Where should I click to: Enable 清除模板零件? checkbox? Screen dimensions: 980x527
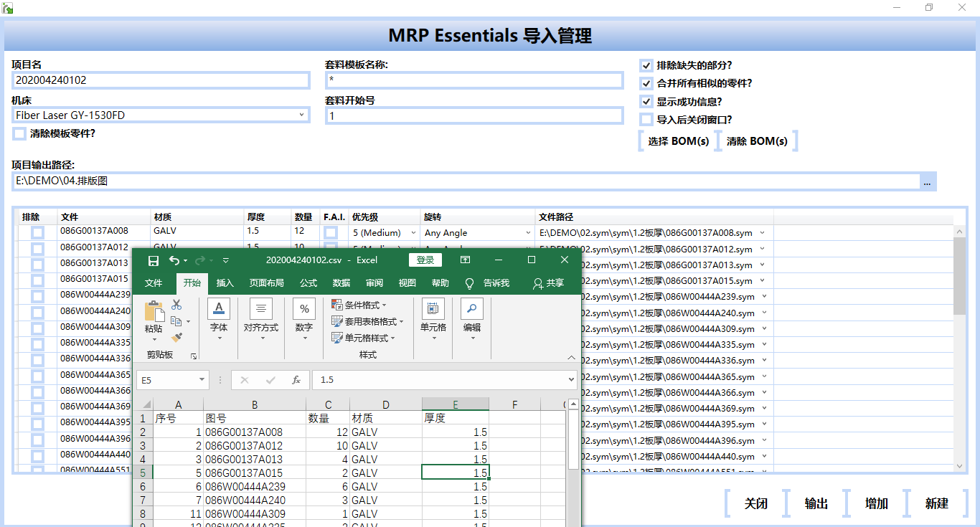19,133
